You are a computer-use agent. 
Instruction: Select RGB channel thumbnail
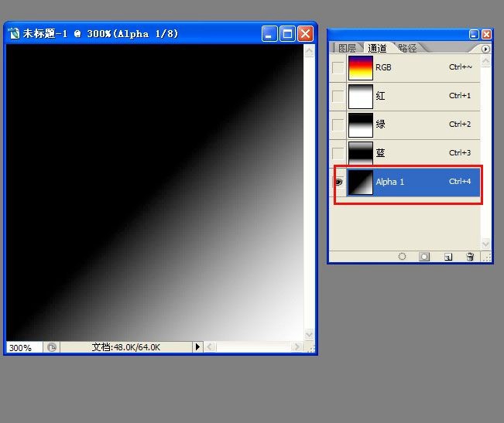[x=360, y=68]
